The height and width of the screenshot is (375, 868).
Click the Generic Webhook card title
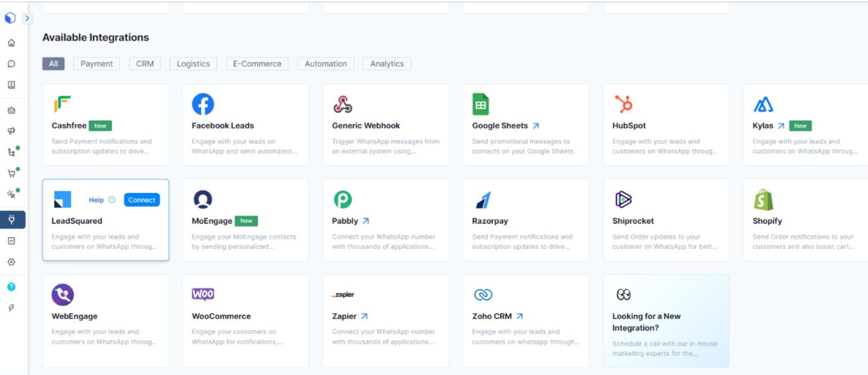point(366,126)
